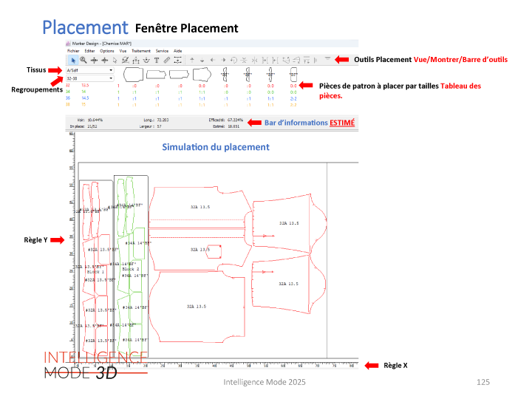
Task: Click the Efficacité value in info bar
Action: coord(233,118)
